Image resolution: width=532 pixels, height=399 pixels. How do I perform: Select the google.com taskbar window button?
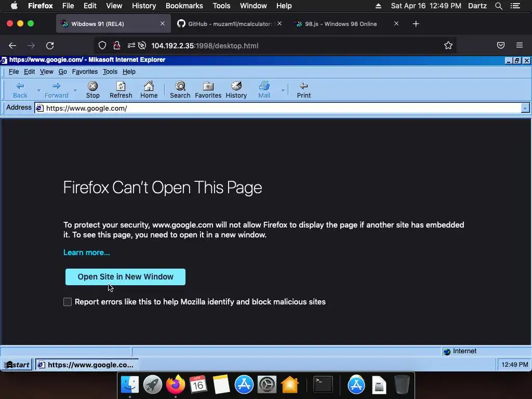pos(87,365)
